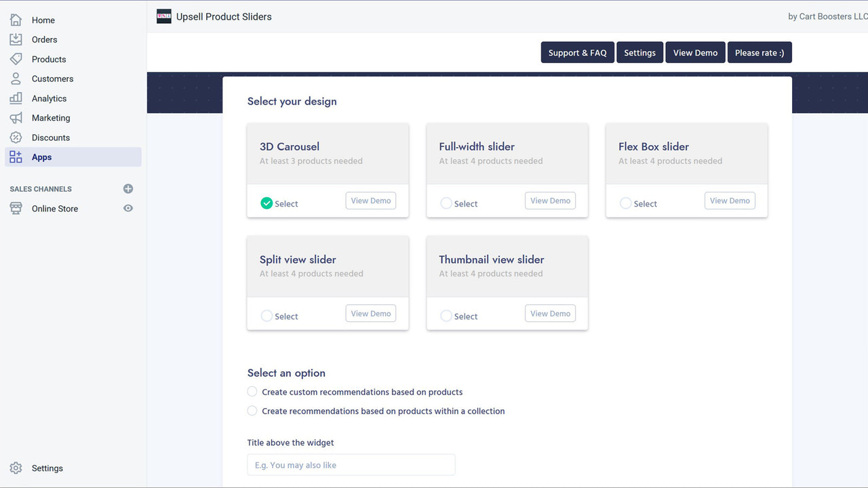View Demo for the Thumbnail view slider

549,313
